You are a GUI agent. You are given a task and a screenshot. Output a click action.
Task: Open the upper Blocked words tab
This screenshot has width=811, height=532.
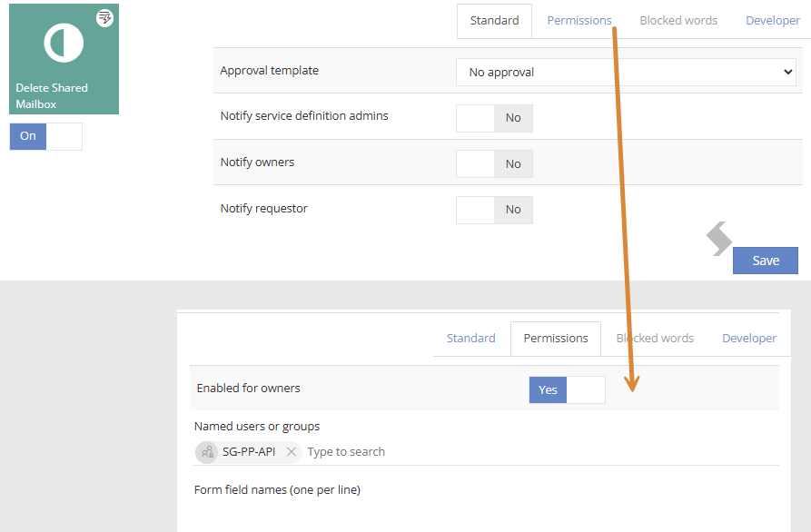pyautogui.click(x=678, y=21)
